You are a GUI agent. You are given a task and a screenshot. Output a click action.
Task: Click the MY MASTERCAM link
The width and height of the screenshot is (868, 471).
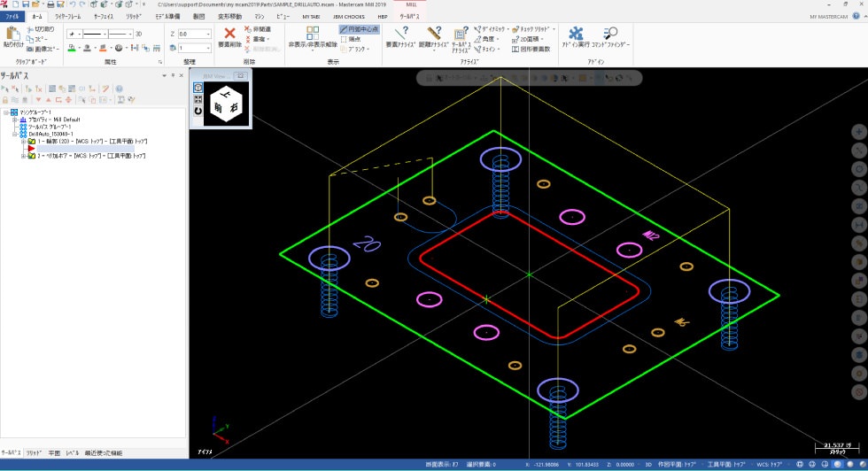click(x=831, y=17)
